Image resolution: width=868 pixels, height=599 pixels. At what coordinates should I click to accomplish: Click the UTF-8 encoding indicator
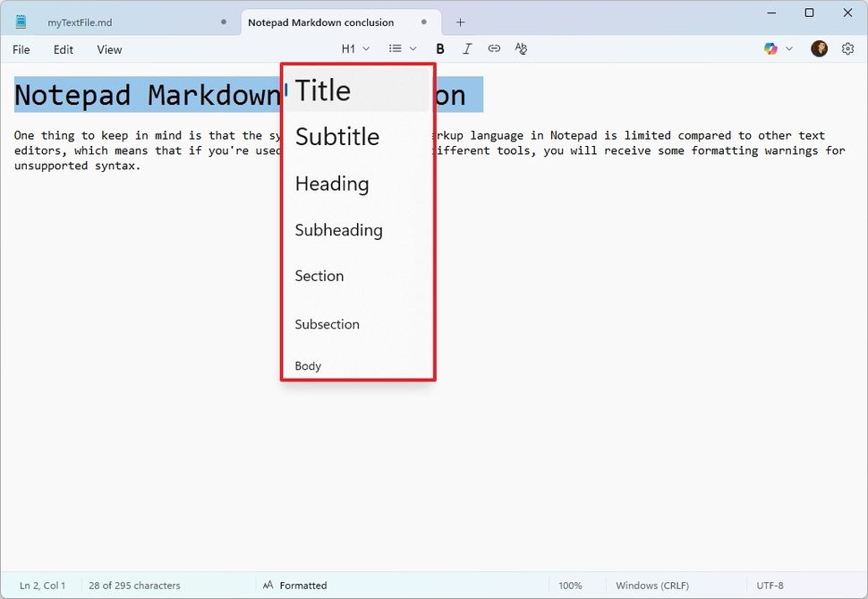point(771,585)
